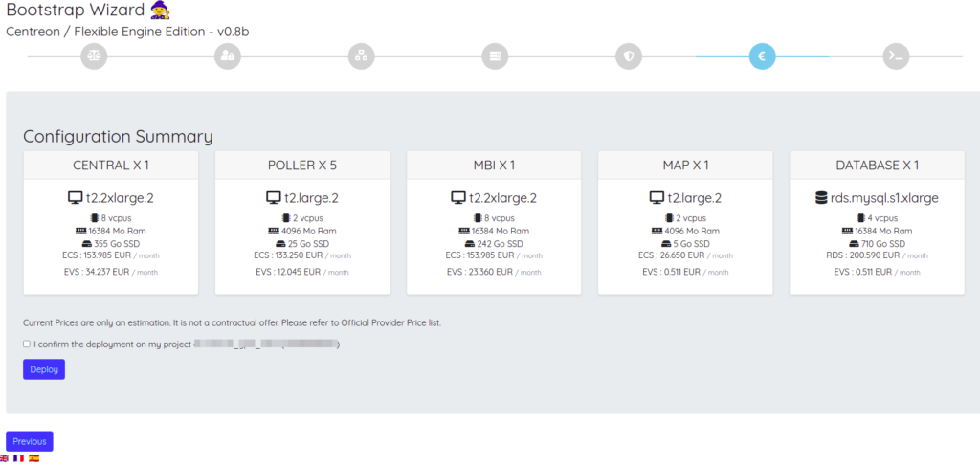Click the MAP X 1 card header
The width and height of the screenshot is (980, 466).
click(x=685, y=166)
